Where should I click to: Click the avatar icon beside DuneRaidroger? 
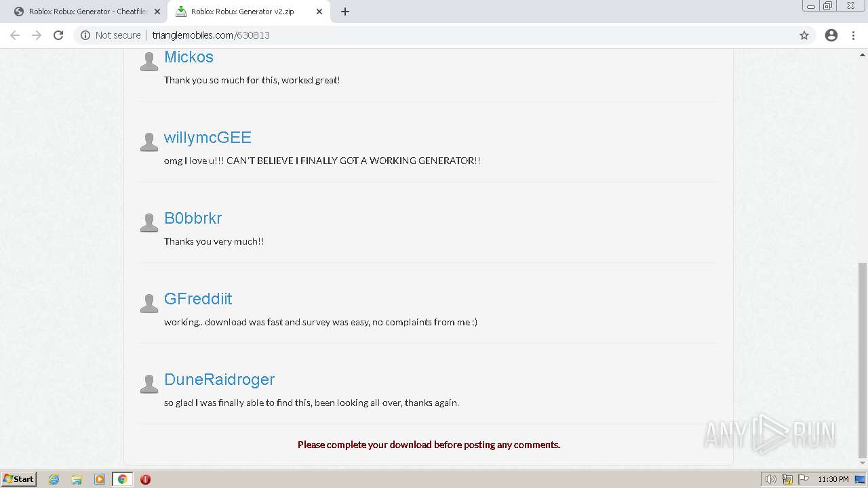pyautogui.click(x=149, y=384)
